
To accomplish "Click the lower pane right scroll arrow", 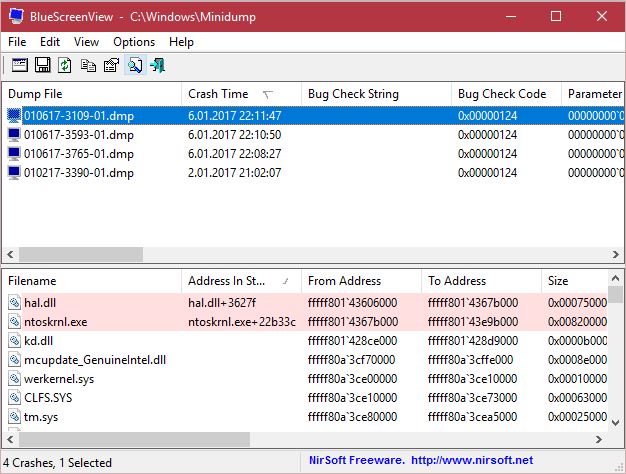I will click(x=598, y=440).
